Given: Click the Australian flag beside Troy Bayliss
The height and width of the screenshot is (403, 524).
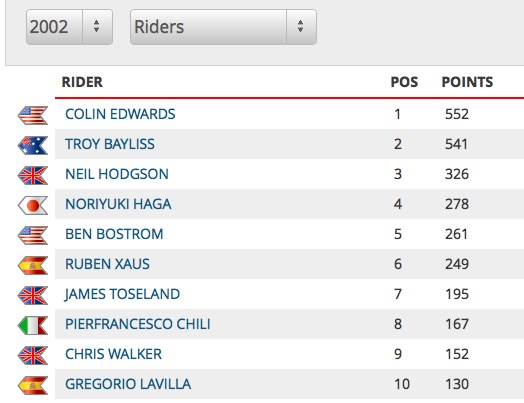Looking at the screenshot, I should (x=33, y=145).
